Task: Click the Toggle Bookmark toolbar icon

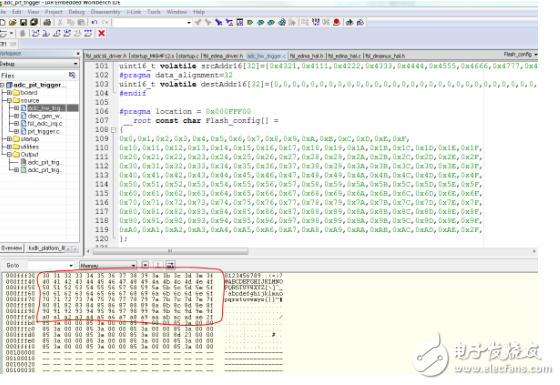Action: [250, 22]
